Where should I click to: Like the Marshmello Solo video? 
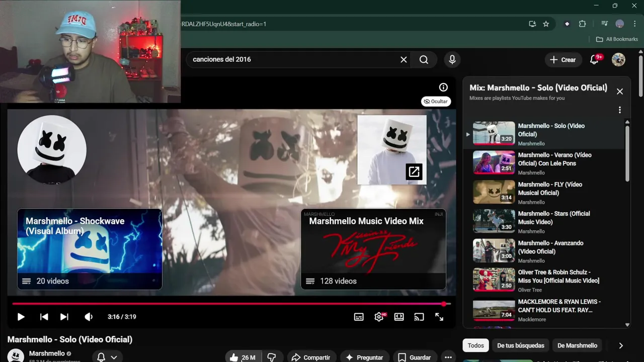[x=243, y=357]
